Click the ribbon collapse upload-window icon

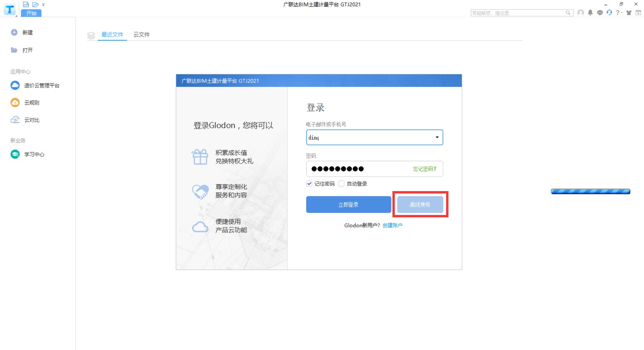(638, 13)
